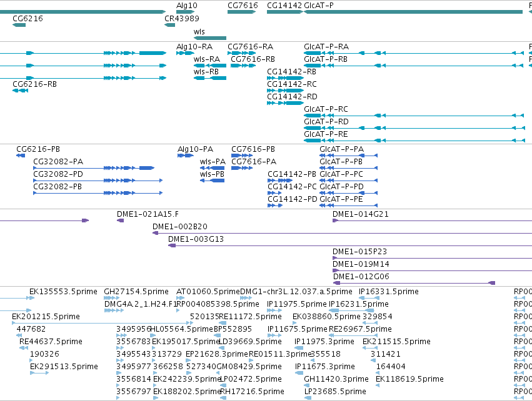Click the CG14142-RC transcript label
This screenshot has height=401, width=532.
[x=292, y=84]
